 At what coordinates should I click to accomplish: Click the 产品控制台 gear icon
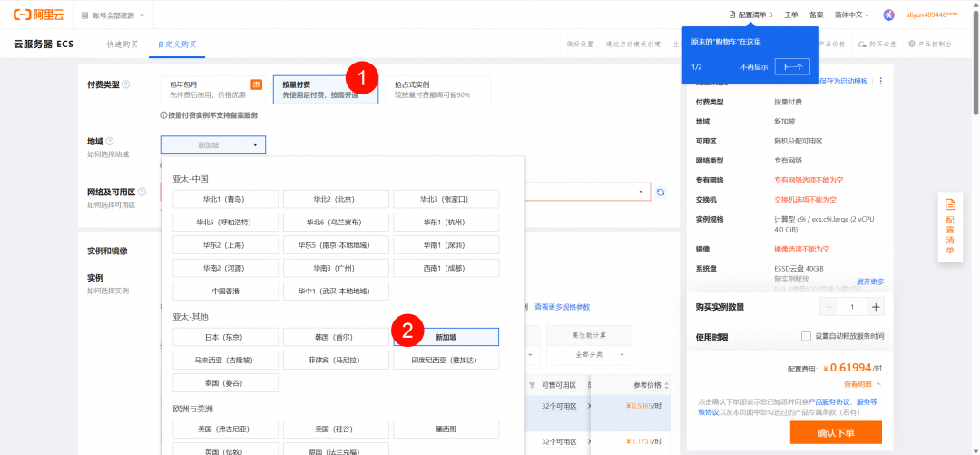coord(912,44)
